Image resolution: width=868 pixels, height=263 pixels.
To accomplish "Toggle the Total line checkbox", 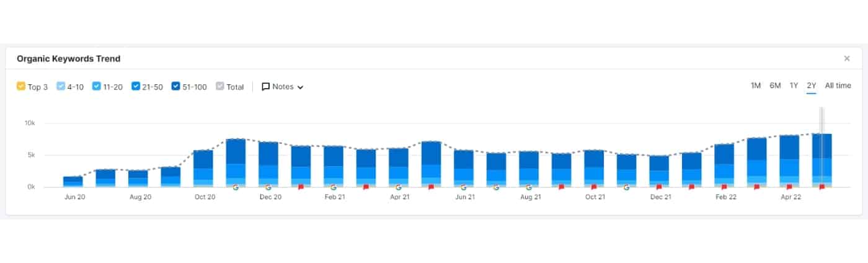I will coord(219,87).
